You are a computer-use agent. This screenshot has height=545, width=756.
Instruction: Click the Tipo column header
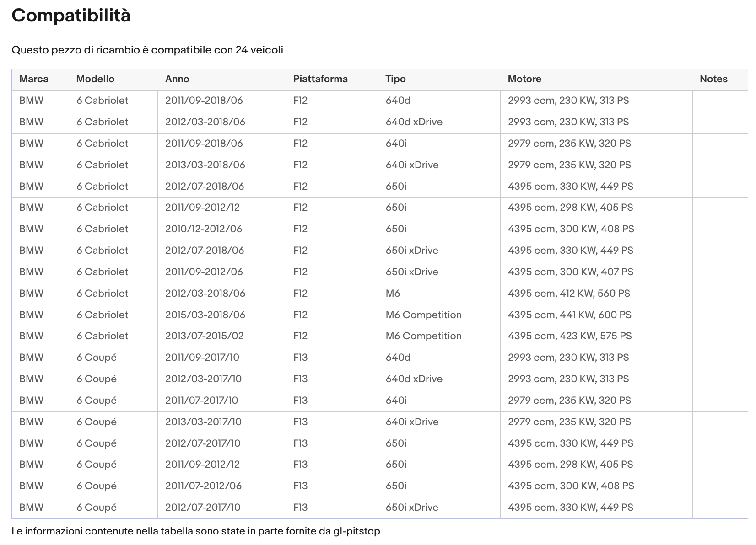coord(395,79)
